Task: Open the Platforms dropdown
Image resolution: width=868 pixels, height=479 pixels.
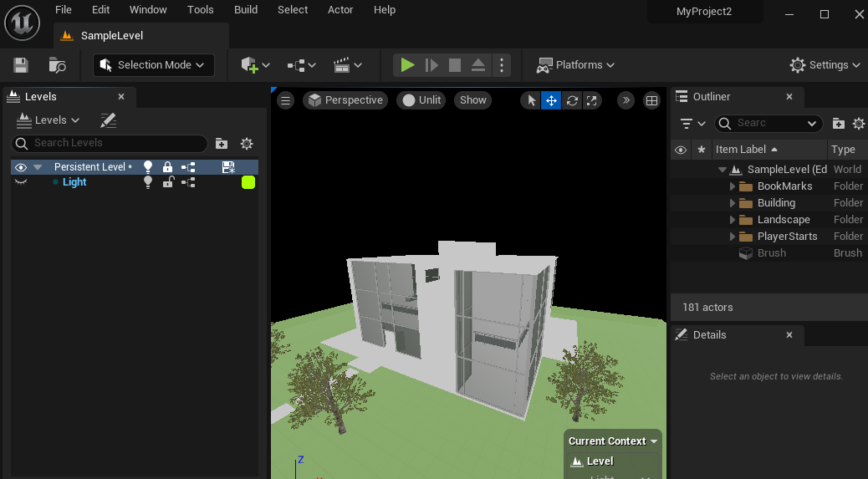Action: 575,65
